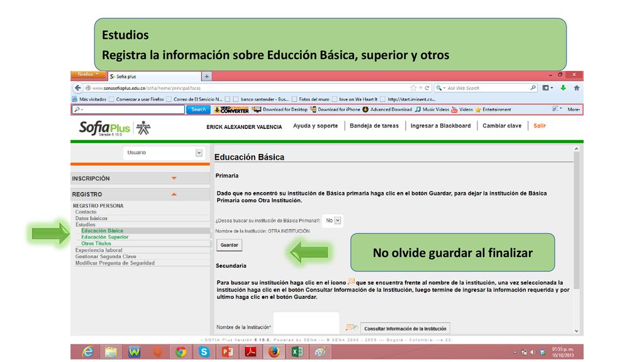Click the reload page icon in address bar
The width and height of the screenshot is (644, 362).
point(427,88)
